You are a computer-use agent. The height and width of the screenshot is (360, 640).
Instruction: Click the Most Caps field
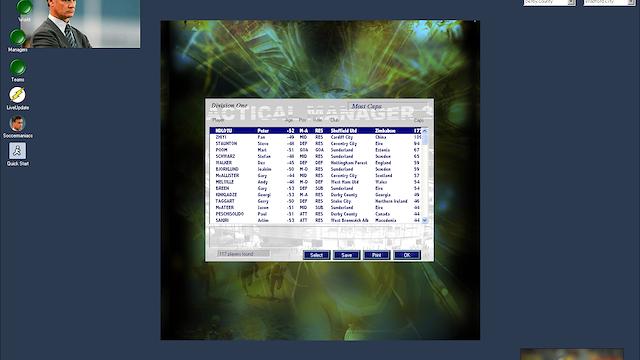click(389, 106)
